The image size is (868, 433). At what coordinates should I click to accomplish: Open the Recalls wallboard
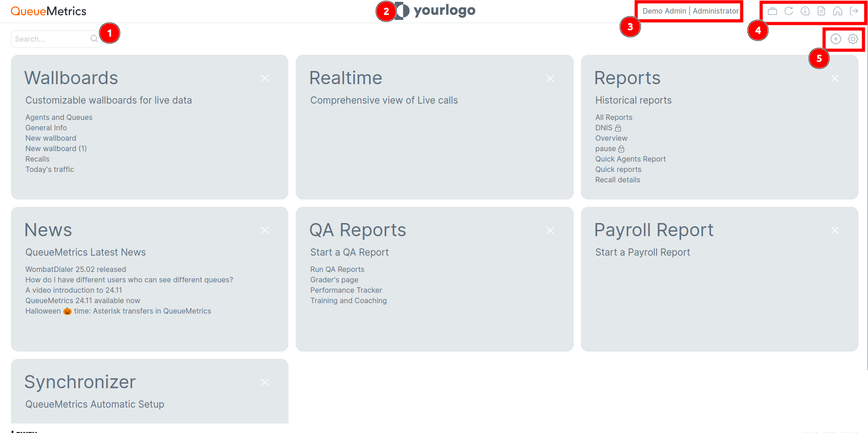click(x=38, y=159)
